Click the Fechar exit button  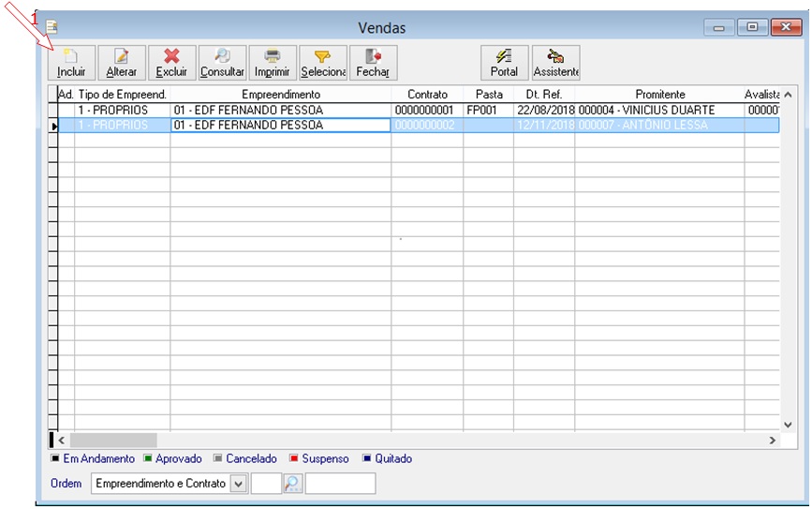click(x=374, y=63)
